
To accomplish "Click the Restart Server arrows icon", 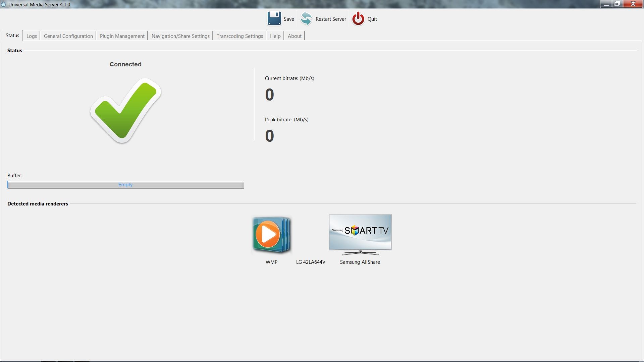I will pos(306,19).
